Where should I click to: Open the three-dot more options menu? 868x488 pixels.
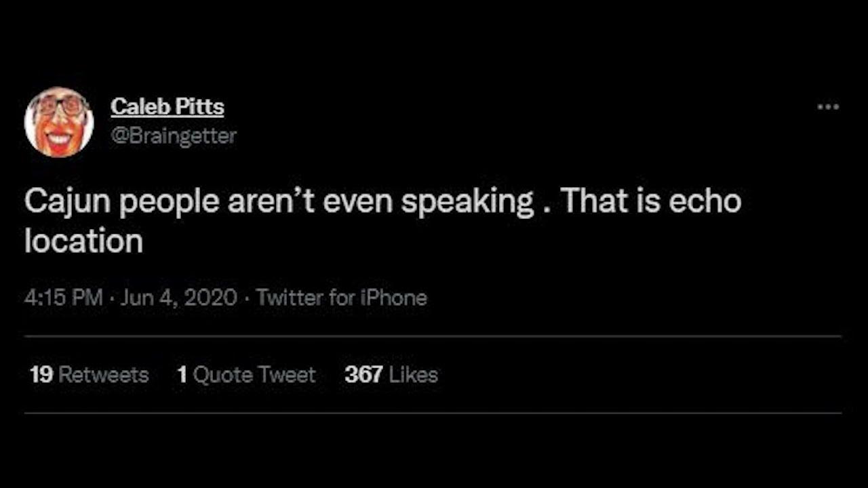tap(828, 107)
